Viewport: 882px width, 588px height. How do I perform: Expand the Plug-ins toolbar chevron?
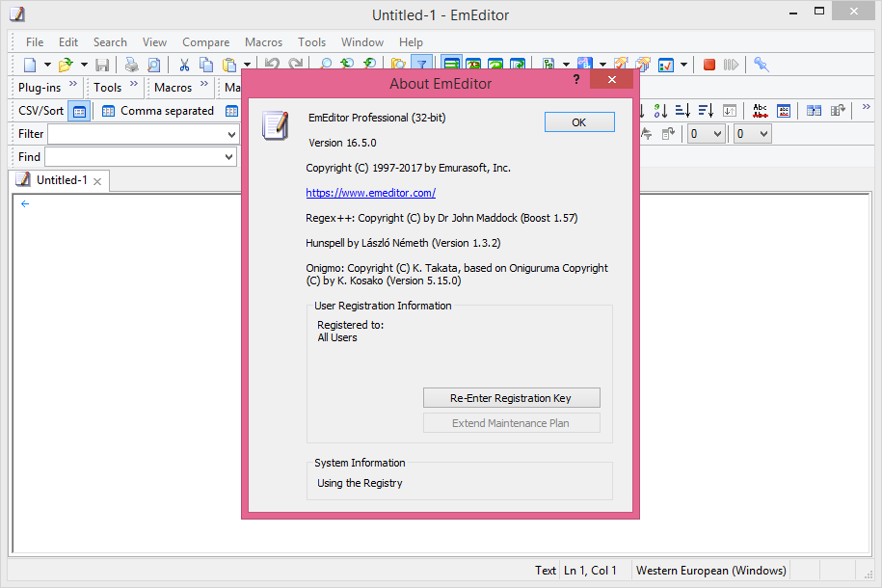73,83
